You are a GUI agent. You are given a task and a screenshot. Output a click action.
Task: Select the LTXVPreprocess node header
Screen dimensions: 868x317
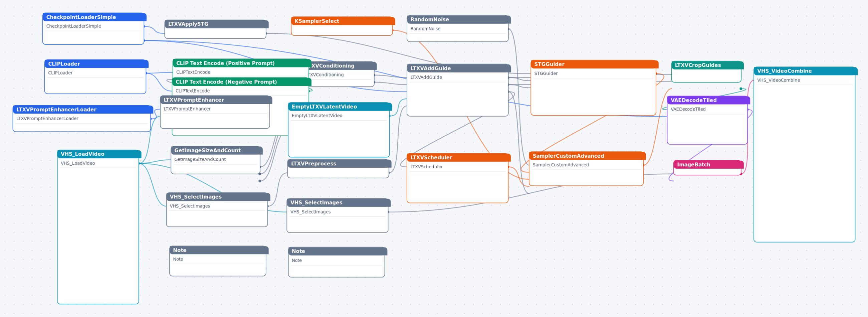339,164
